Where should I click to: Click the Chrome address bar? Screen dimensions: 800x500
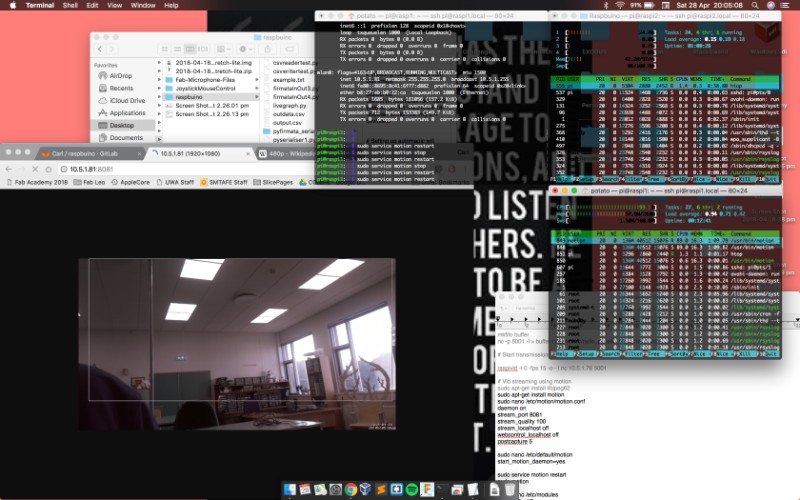coord(186,169)
